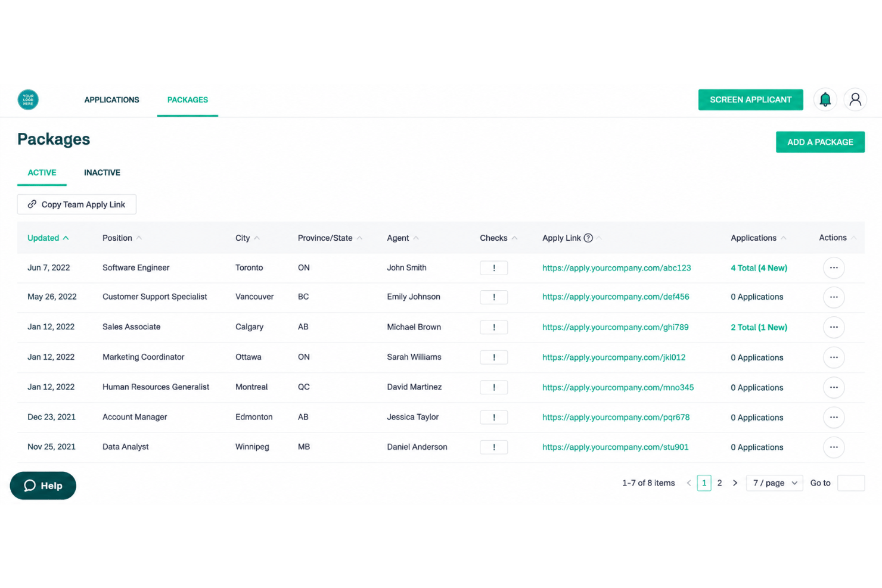Open actions menu for Software Engineer row

[834, 268]
